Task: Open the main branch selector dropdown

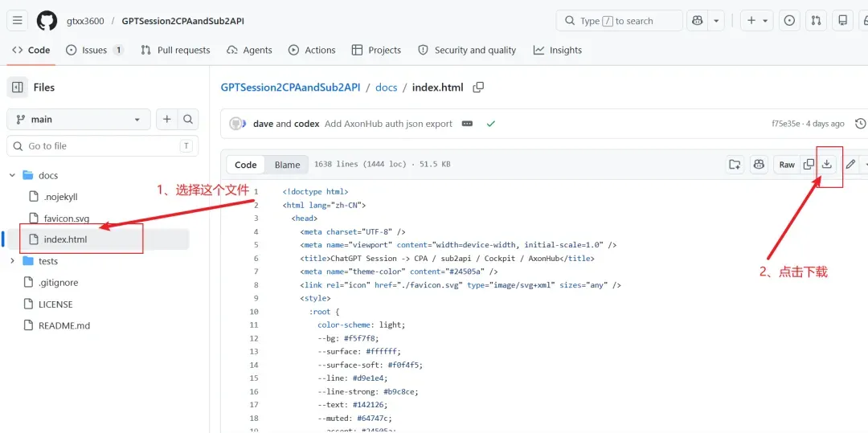Action: (x=79, y=120)
